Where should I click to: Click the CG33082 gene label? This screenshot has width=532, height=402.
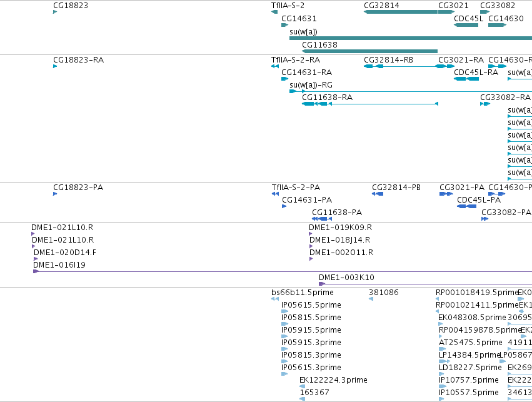[x=498, y=6]
